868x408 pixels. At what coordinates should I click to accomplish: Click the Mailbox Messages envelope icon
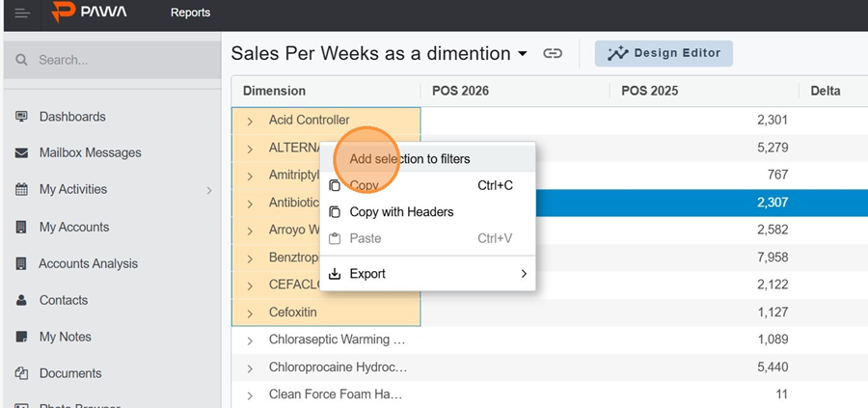coord(21,152)
